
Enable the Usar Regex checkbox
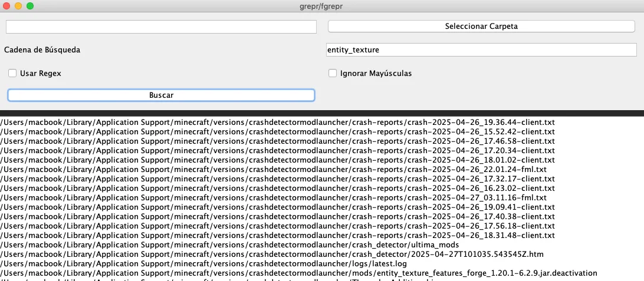coord(12,74)
